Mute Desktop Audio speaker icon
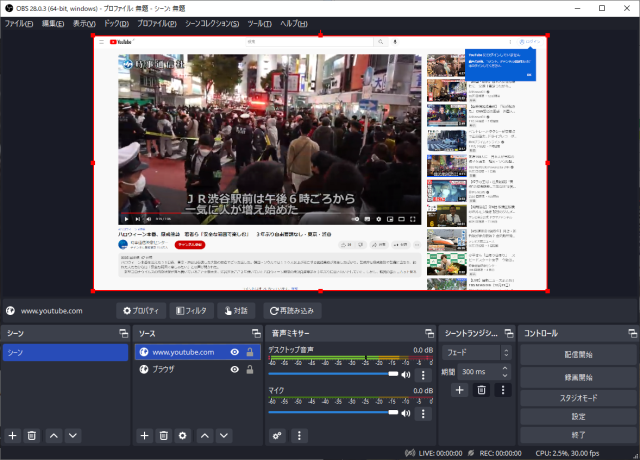This screenshot has width=640, height=460. coord(406,375)
